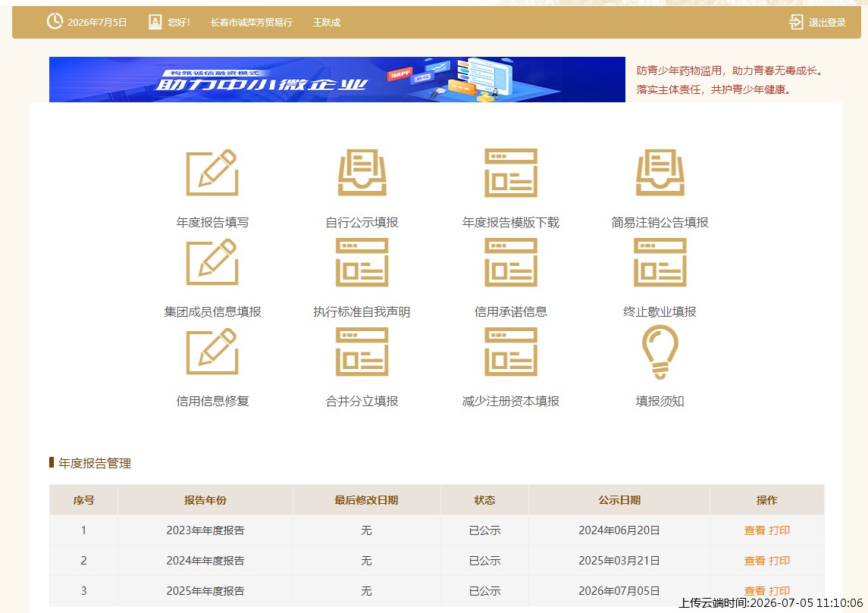868x613 pixels.
Task: Click the 自行公示填报 label
Action: click(x=362, y=223)
